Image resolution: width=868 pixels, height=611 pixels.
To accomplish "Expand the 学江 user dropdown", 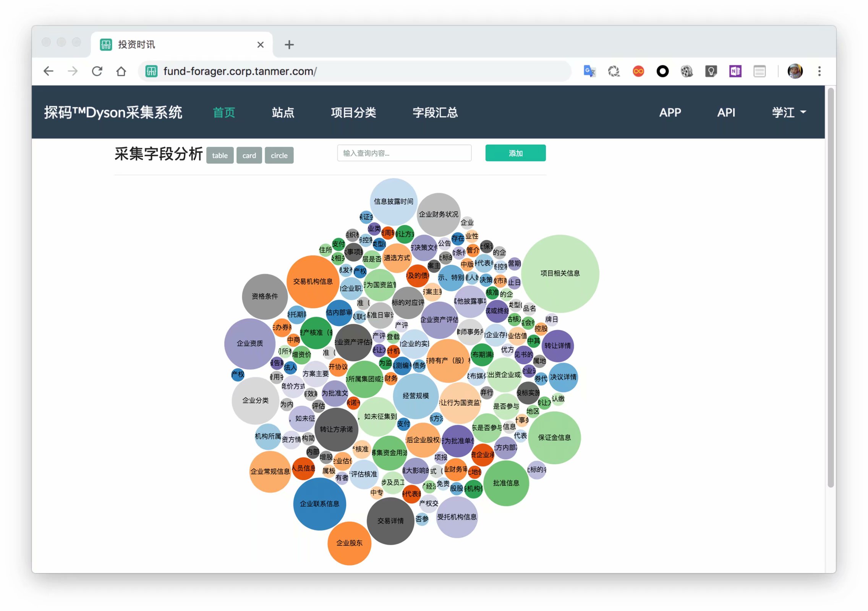I will (789, 112).
